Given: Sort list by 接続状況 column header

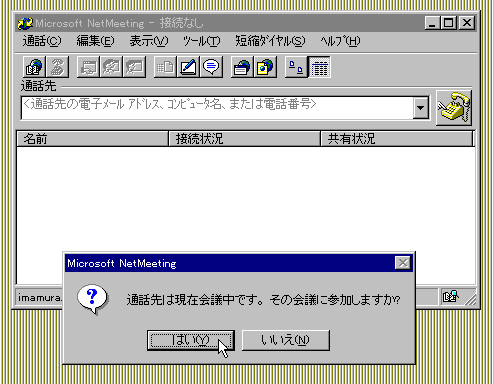Looking at the screenshot, I should pos(244,139).
